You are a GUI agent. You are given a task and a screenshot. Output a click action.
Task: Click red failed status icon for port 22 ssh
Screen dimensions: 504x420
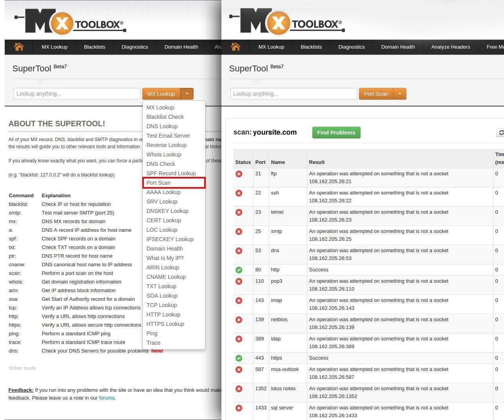239,193
